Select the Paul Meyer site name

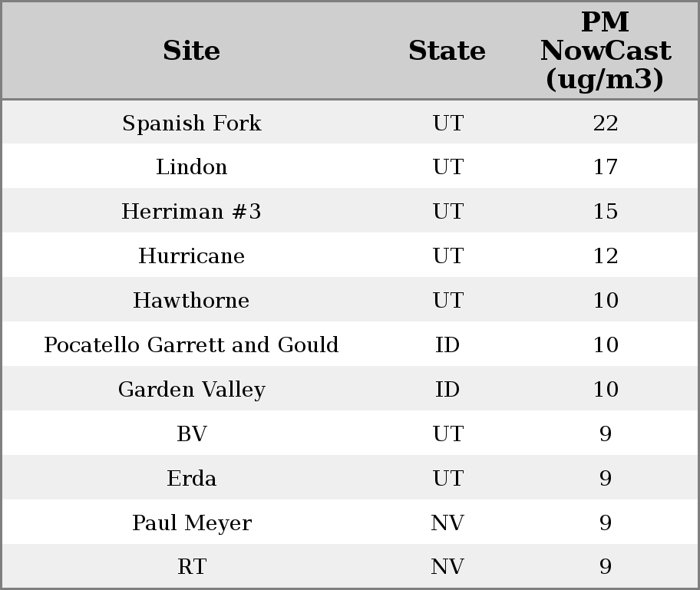point(191,523)
